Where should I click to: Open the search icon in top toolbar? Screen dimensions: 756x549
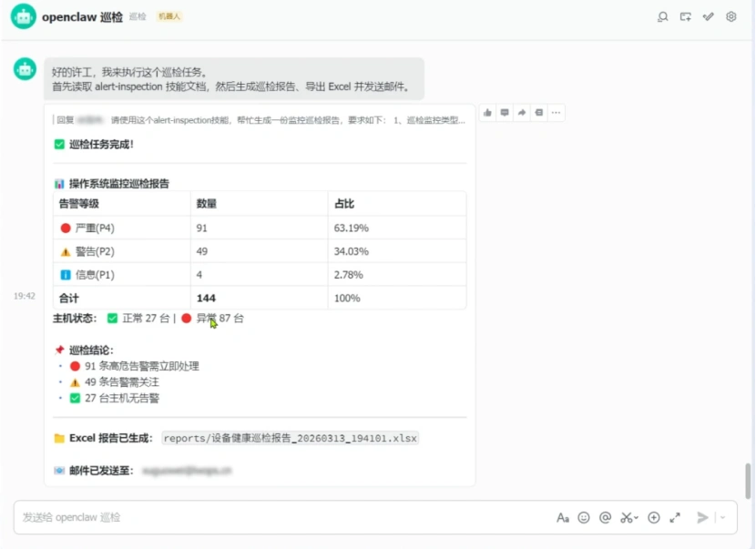pyautogui.click(x=663, y=16)
